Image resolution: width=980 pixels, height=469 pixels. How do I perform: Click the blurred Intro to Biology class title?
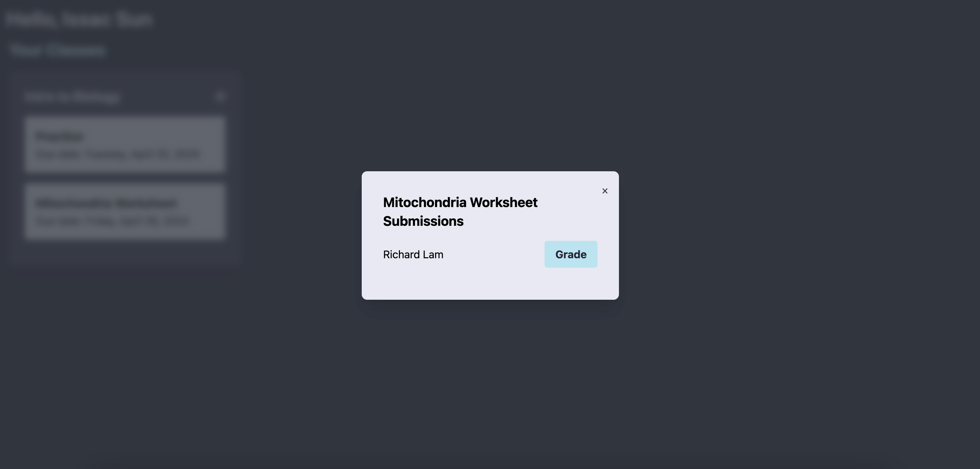(x=72, y=97)
